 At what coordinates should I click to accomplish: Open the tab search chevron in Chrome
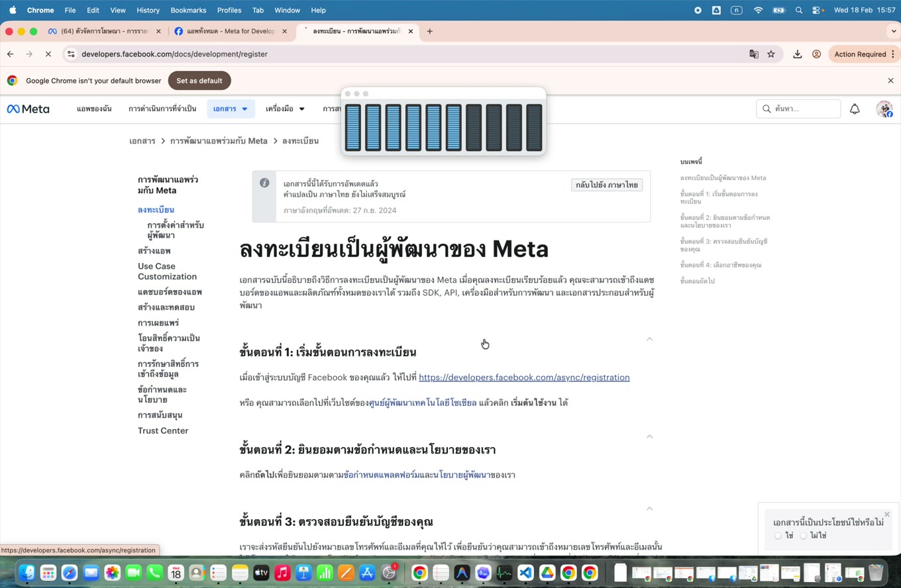pyautogui.click(x=894, y=31)
